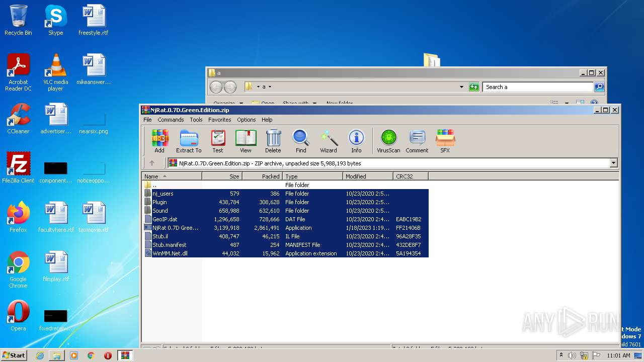The image size is (644, 362).
Task: Open the Options menu
Action: 247,120
